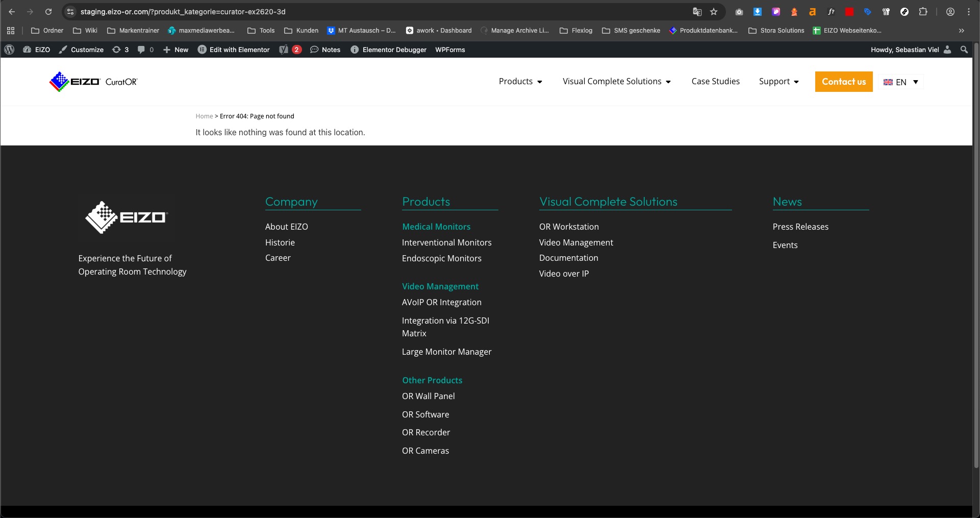Bookmark this page with the star icon
Image resolution: width=980 pixels, height=518 pixels.
(x=714, y=12)
